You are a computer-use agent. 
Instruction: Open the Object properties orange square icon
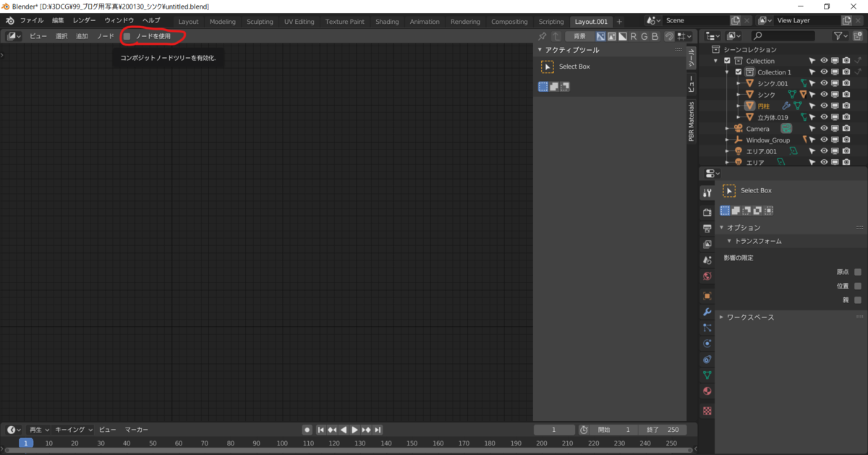(x=707, y=296)
